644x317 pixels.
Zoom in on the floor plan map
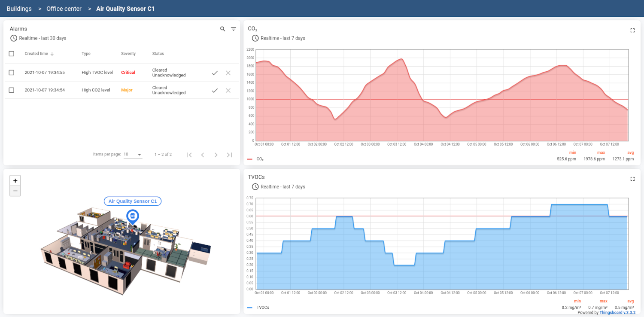[x=15, y=181]
